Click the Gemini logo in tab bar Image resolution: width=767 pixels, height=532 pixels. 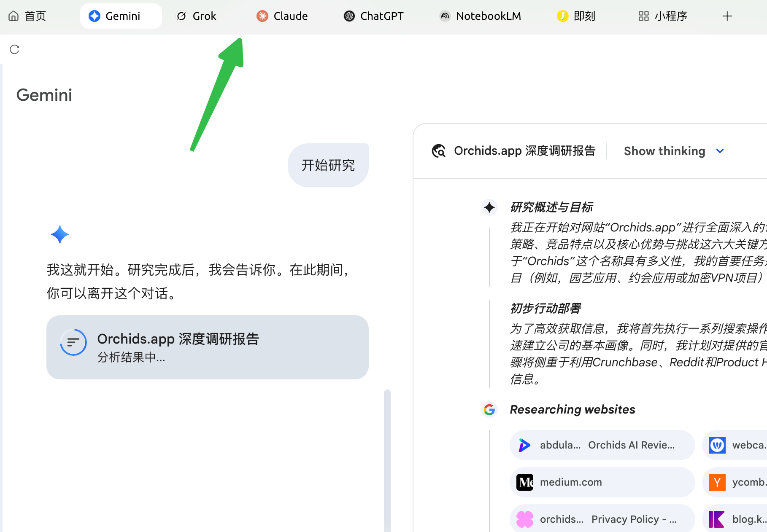(95, 16)
